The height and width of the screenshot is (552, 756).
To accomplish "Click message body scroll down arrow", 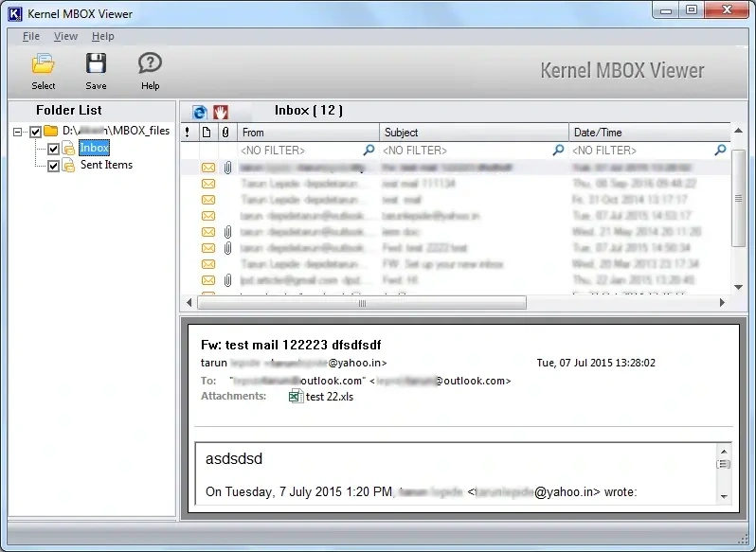I will pos(724,496).
